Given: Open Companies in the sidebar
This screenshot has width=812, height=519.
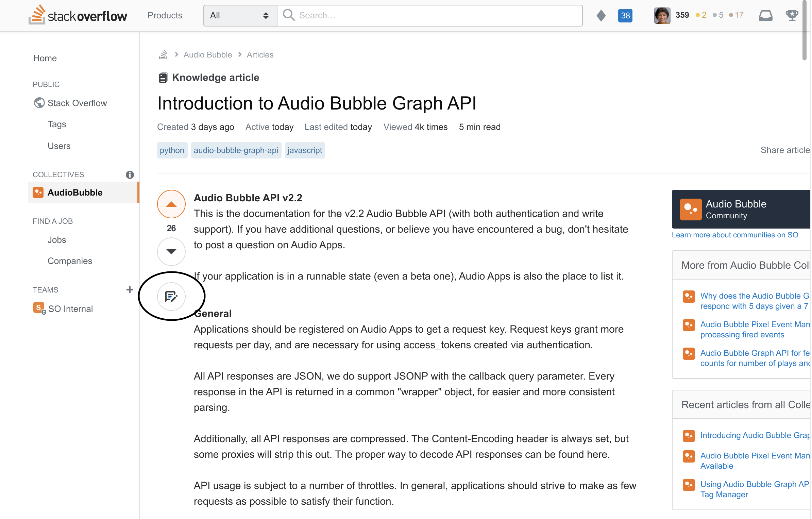Looking at the screenshot, I should 70,261.
